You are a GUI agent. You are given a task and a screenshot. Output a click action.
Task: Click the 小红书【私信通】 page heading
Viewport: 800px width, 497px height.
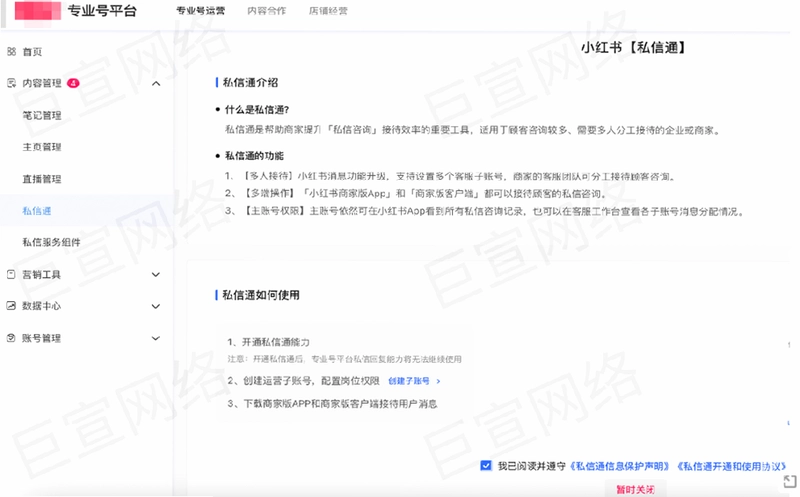tap(634, 47)
